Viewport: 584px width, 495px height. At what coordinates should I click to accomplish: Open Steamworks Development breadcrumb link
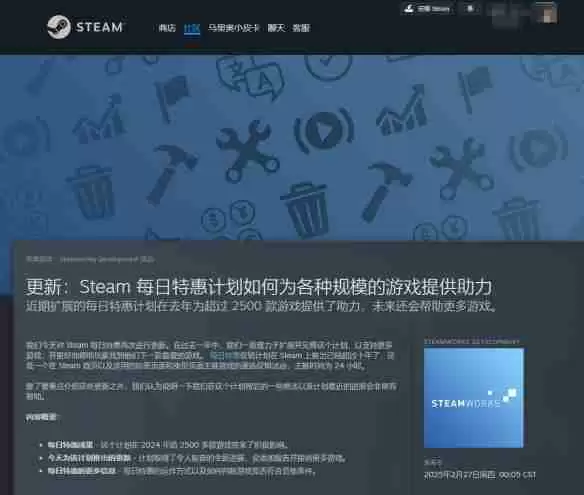[107, 259]
